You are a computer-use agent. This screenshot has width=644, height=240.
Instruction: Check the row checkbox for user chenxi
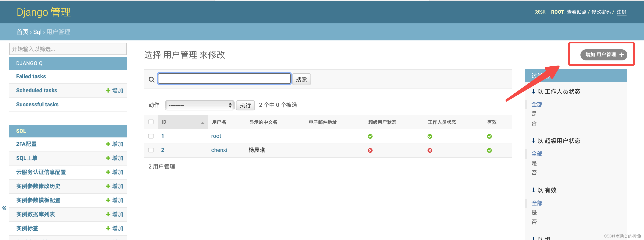click(x=151, y=150)
